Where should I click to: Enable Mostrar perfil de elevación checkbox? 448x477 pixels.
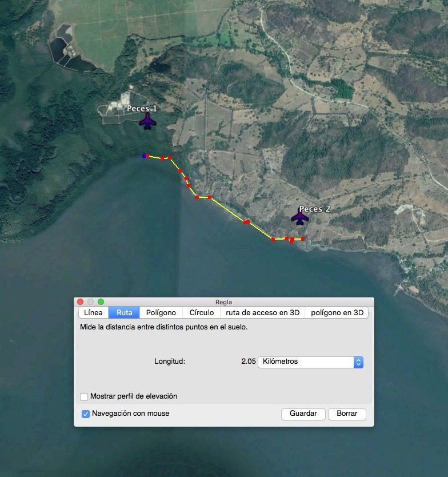pyautogui.click(x=85, y=396)
